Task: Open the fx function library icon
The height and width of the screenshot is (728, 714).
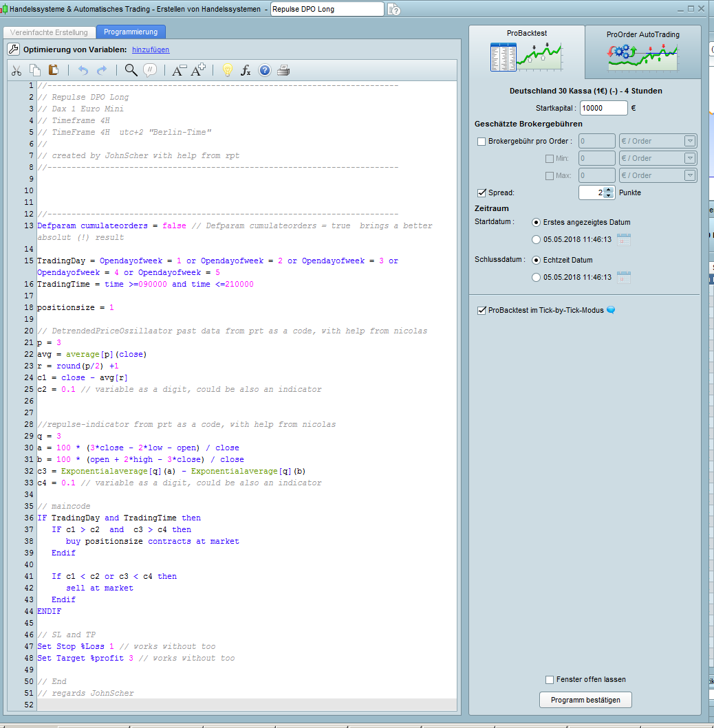Action: point(246,70)
